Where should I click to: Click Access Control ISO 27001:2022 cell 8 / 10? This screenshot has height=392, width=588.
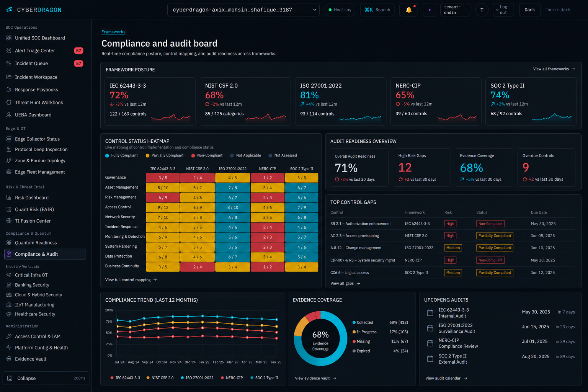tap(232, 207)
